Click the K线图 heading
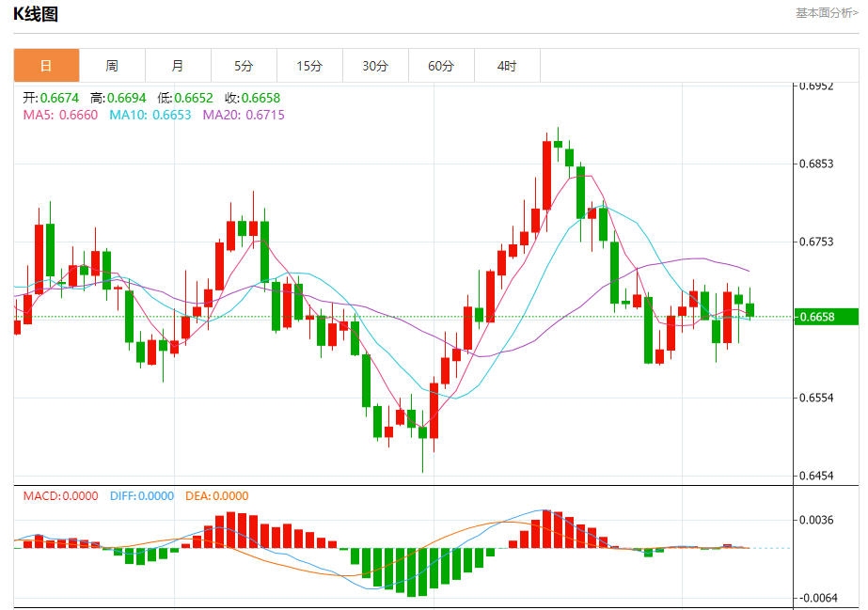Screen dimensions: 868x610 [x=36, y=14]
